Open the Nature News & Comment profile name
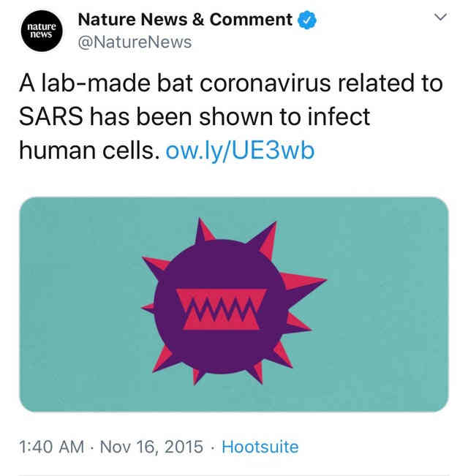468x476 pixels. pyautogui.click(x=185, y=20)
